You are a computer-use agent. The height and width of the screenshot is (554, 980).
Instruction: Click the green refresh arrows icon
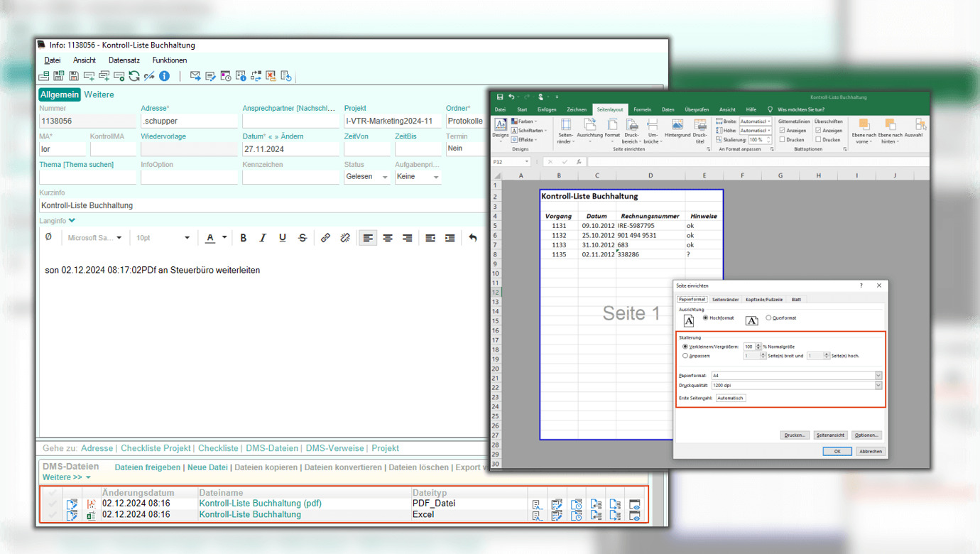134,76
